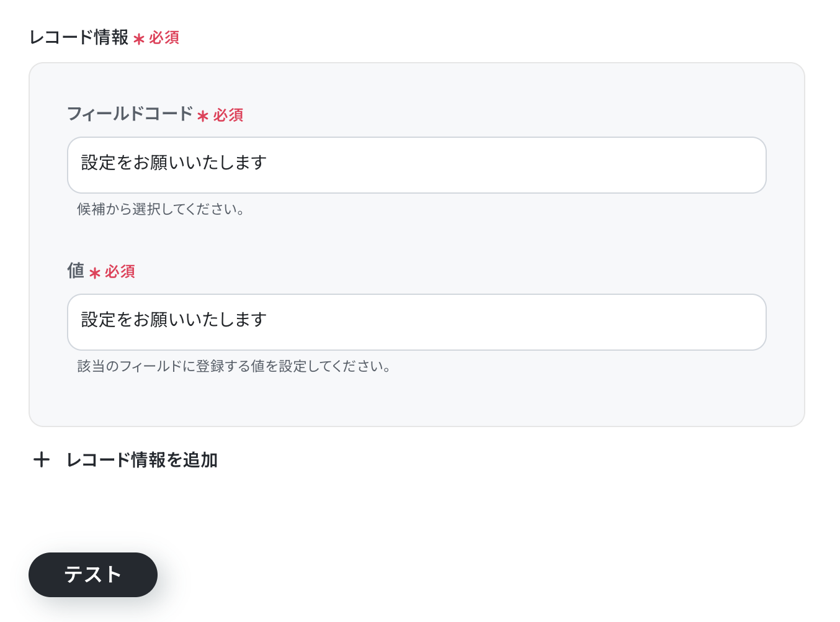This screenshot has width=840, height=622.
Task: Select the レコード情報を追加 link text
Action: point(142,460)
